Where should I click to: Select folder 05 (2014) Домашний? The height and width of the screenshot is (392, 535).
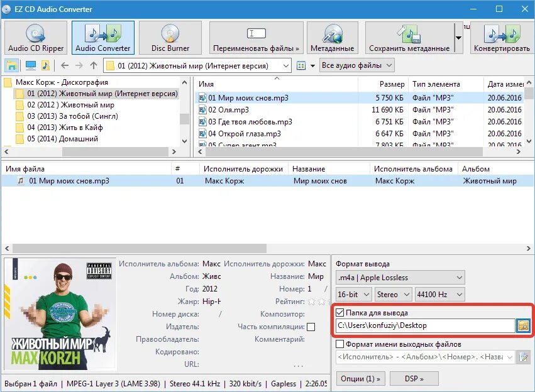(62, 138)
